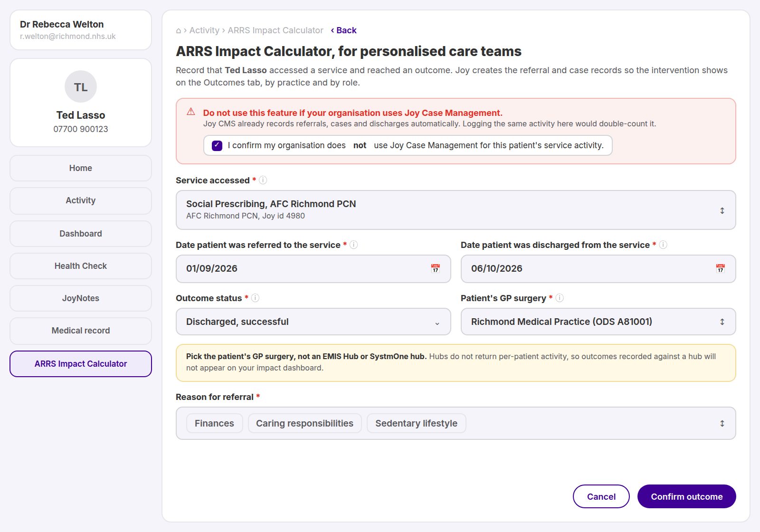The height and width of the screenshot is (532, 760).
Task: Click the TL patient avatar
Action: [x=81, y=87]
